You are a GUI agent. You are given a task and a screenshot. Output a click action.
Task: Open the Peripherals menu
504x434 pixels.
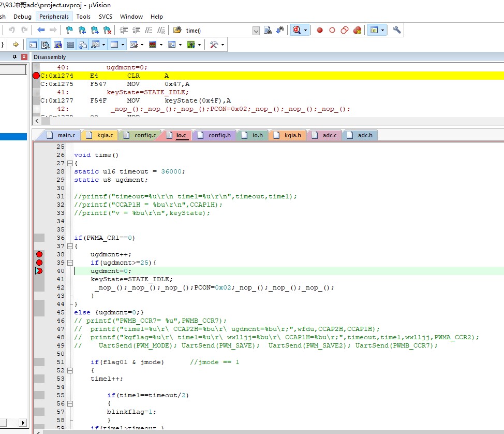point(54,17)
